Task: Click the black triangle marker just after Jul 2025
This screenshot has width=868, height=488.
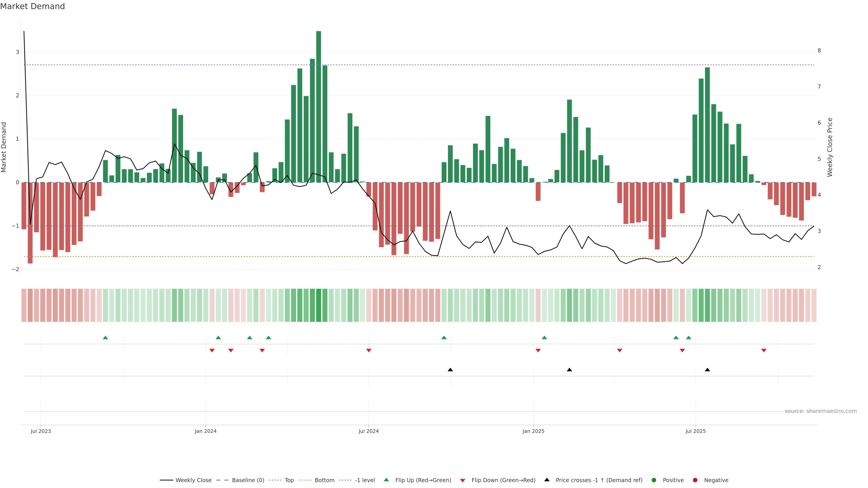Action: pyautogui.click(x=707, y=370)
